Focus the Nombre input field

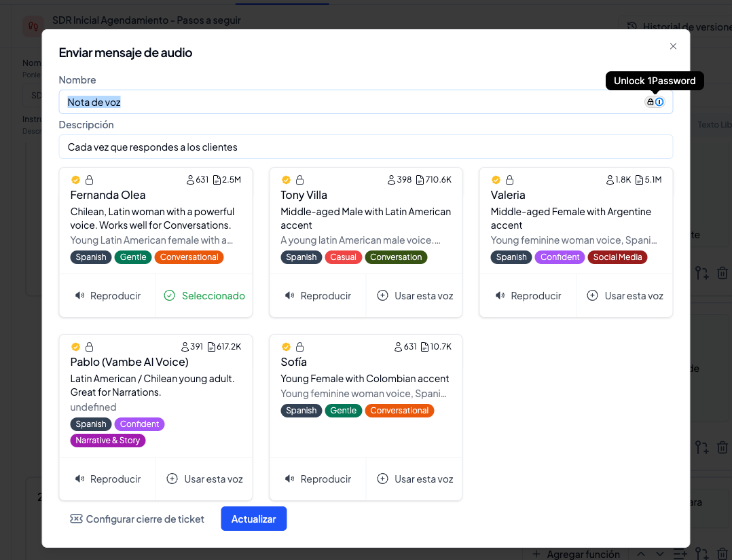[x=340, y=102]
